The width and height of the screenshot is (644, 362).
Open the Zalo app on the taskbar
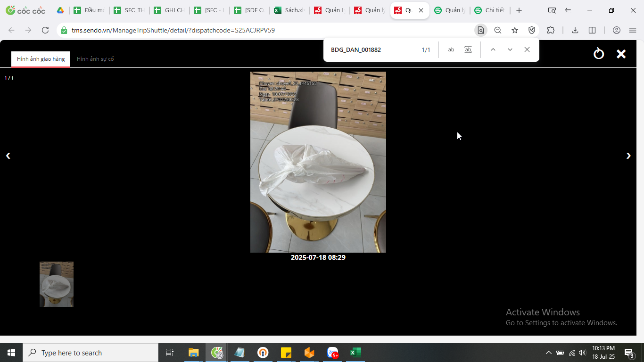pos(332,353)
